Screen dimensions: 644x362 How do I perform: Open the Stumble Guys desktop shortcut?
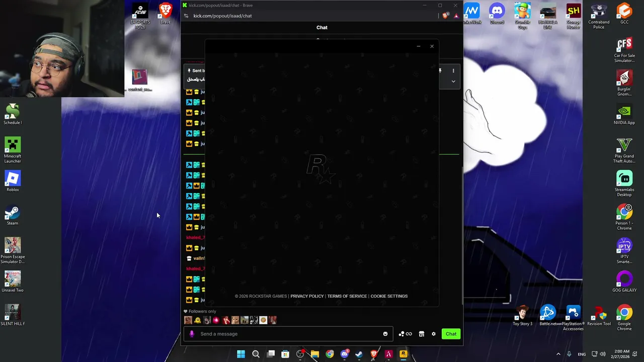(x=522, y=16)
